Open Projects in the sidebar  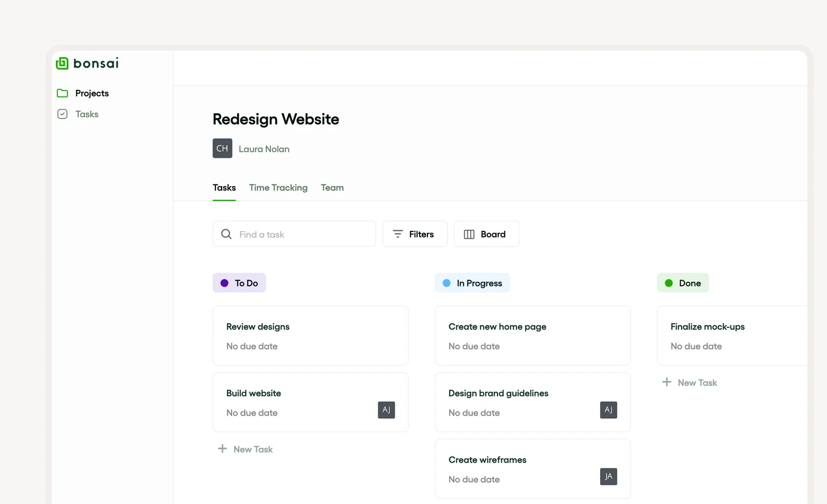[92, 93]
